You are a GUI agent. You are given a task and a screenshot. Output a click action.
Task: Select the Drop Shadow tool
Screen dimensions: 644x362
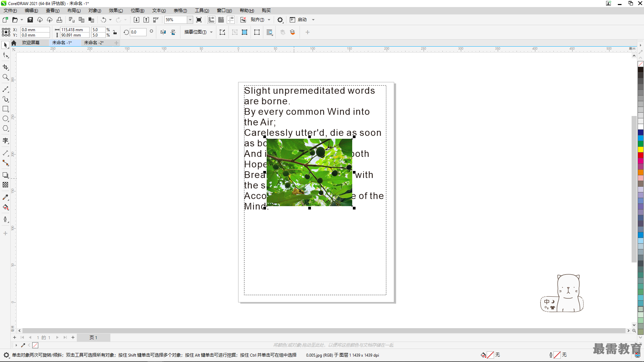pos(5,175)
